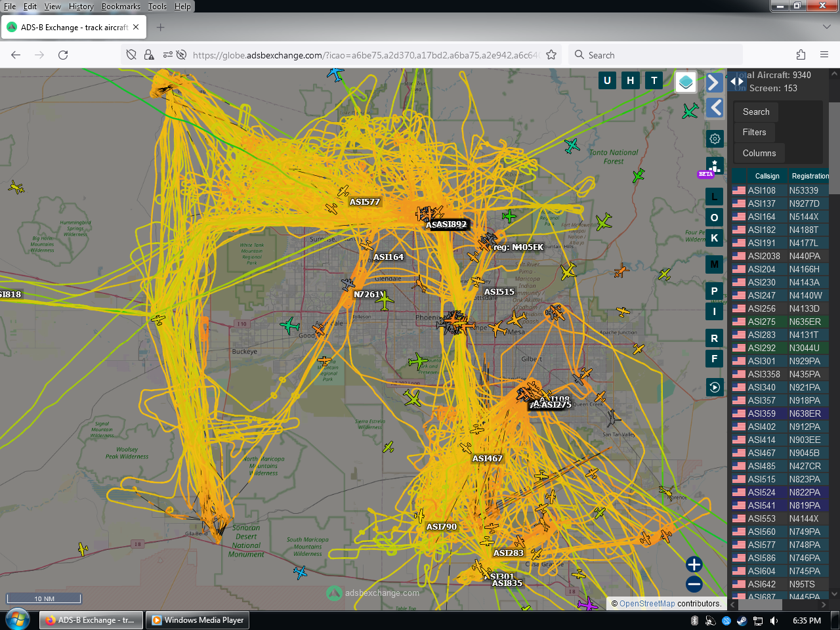Sort the table by Registration column
This screenshot has height=630, width=840.
point(810,176)
